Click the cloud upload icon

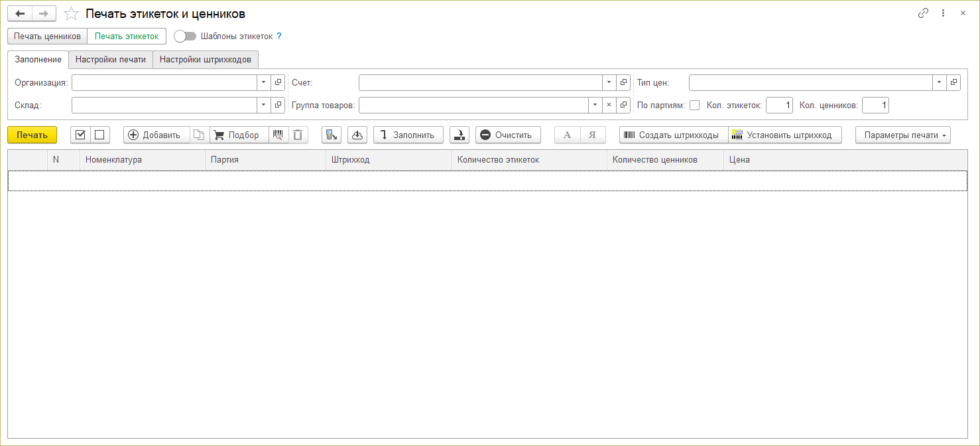tap(357, 135)
